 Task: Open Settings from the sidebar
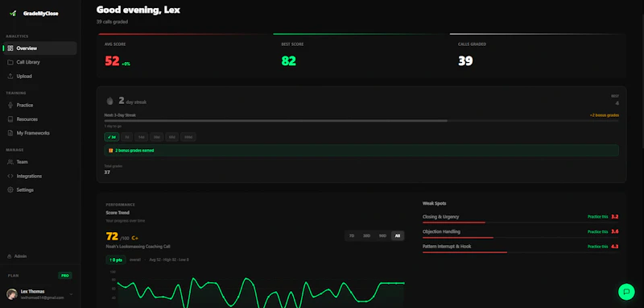pyautogui.click(x=39, y=189)
